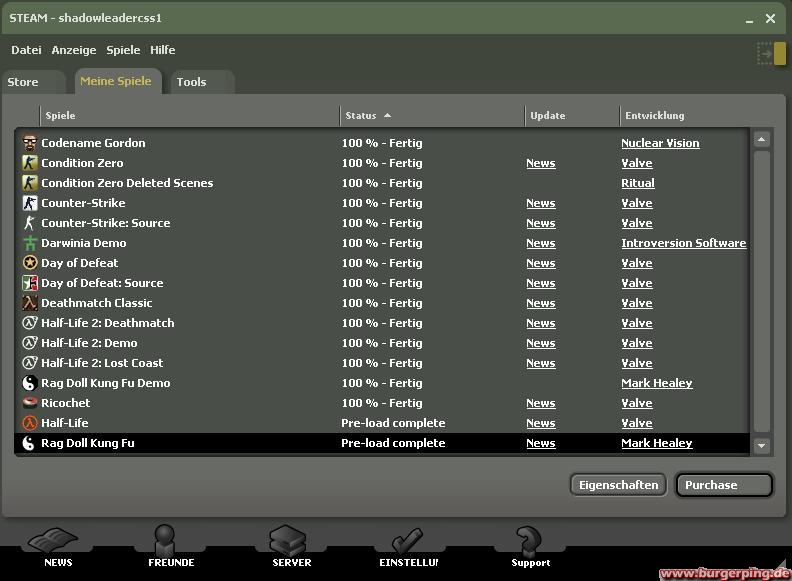Screen dimensions: 792x581
Task: Open the Spiele menu
Action: 123,50
